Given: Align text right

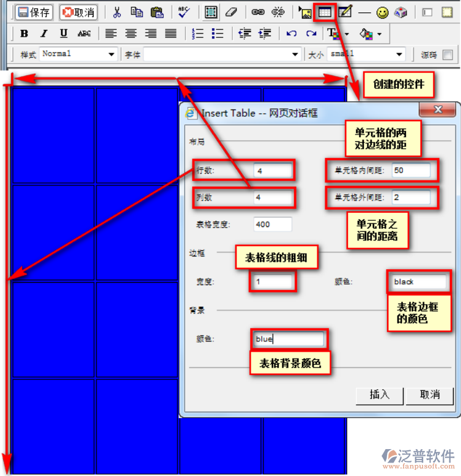Looking at the screenshot, I should point(151,34).
